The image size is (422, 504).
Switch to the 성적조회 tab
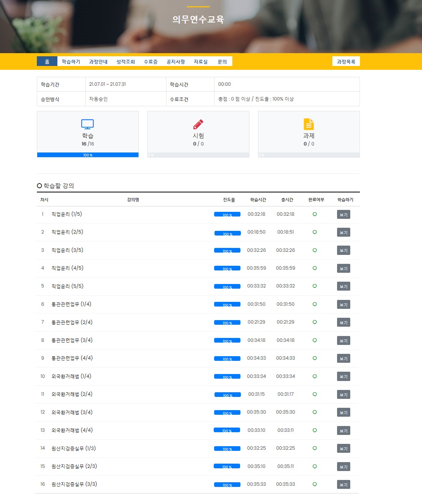[x=126, y=62]
